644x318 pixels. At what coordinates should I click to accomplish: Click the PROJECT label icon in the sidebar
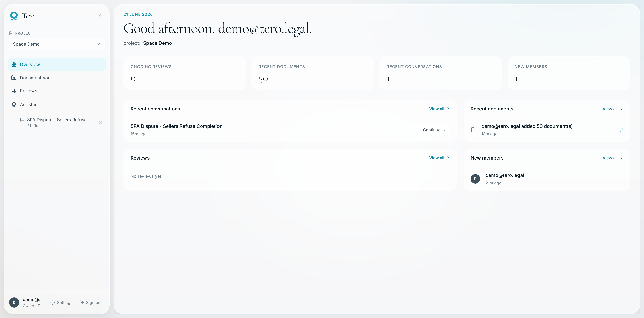point(11,33)
